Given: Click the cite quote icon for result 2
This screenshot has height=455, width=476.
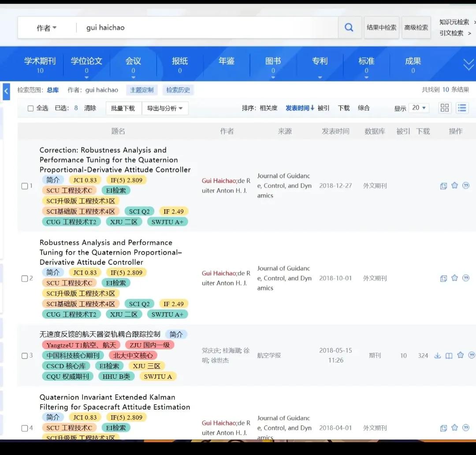Looking at the screenshot, I should pyautogui.click(x=466, y=278).
